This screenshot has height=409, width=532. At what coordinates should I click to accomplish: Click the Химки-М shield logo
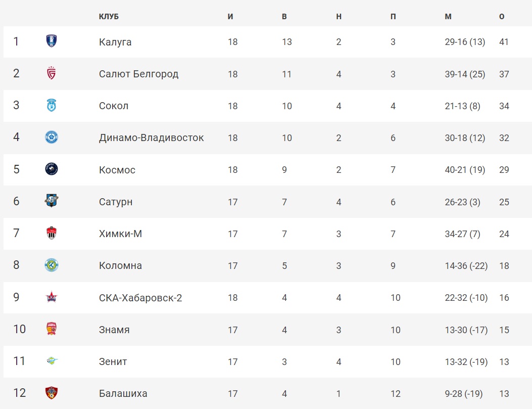pos(52,233)
